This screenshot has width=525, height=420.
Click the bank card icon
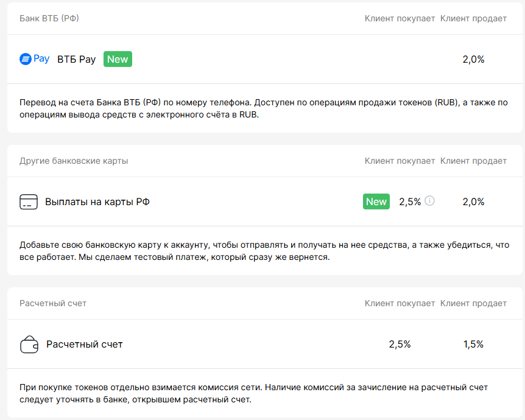point(29,202)
